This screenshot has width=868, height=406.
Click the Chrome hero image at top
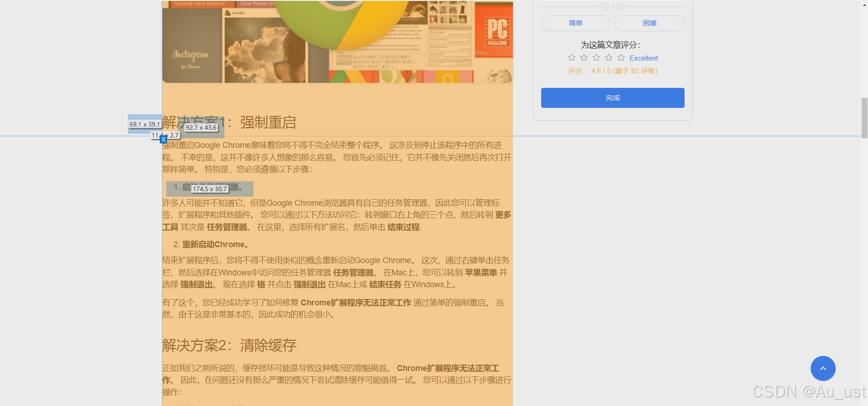tap(337, 41)
